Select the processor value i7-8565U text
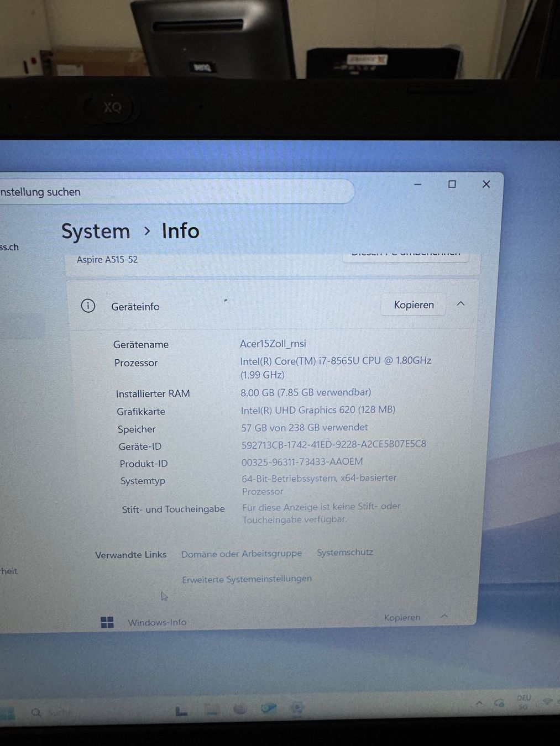The height and width of the screenshot is (746, 560). pyautogui.click(x=336, y=367)
